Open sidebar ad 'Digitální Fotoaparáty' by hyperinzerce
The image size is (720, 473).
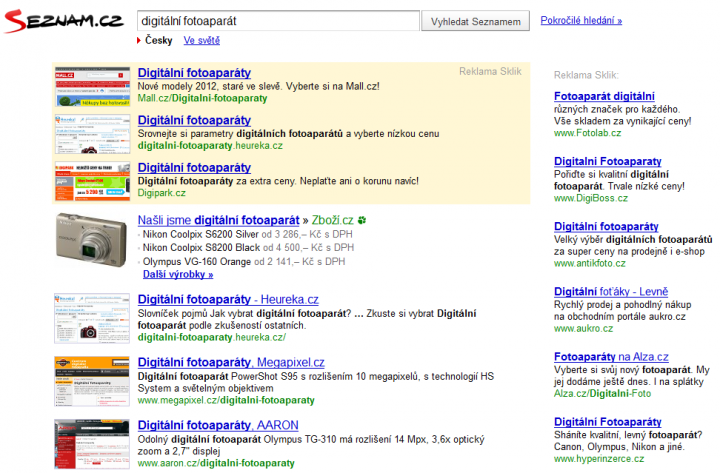click(608, 422)
